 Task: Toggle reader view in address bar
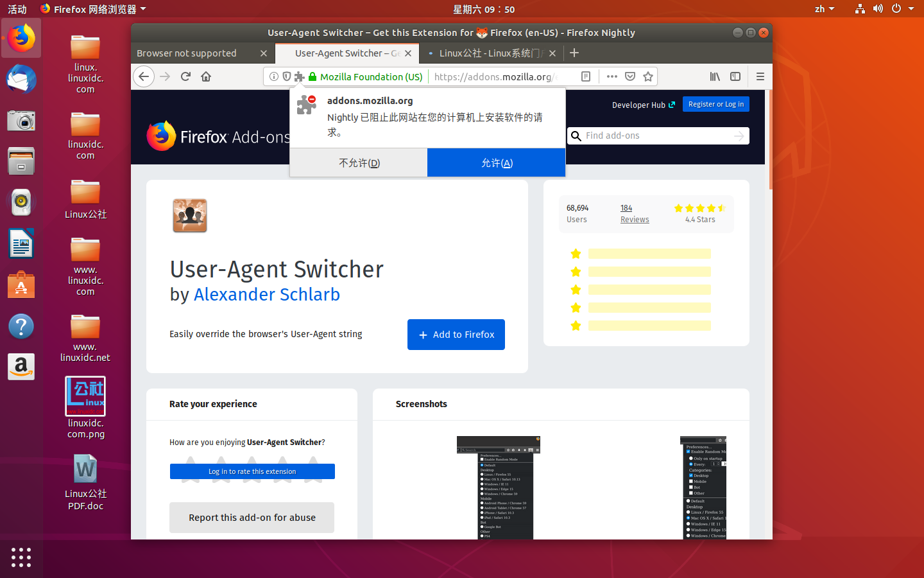(586, 76)
